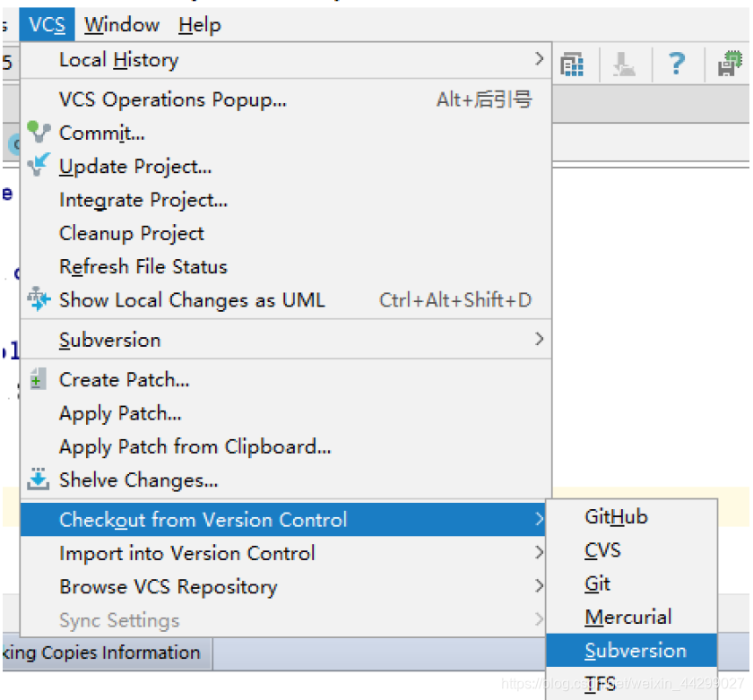Screen dimensions: 753x700
Task: Click the Shelve Changes download icon
Action: coord(39,480)
